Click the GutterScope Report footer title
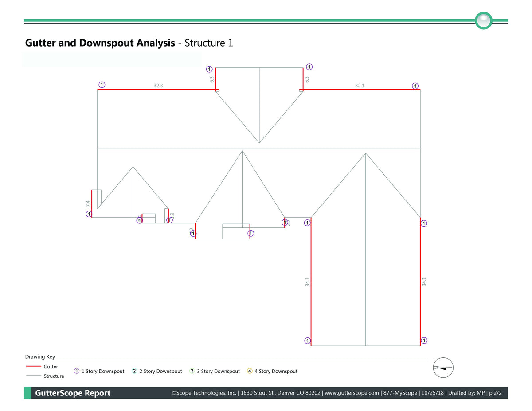532x411 pixels. pyautogui.click(x=73, y=393)
